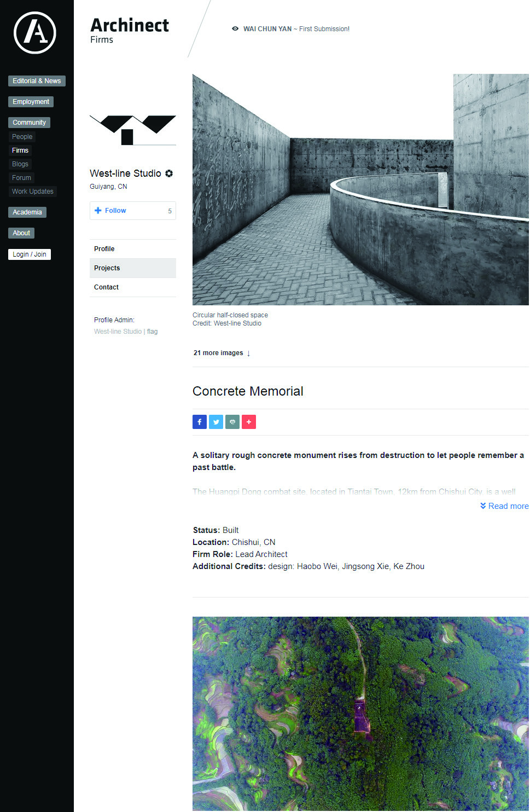Open About section
This screenshot has height=812, width=530.
click(21, 233)
